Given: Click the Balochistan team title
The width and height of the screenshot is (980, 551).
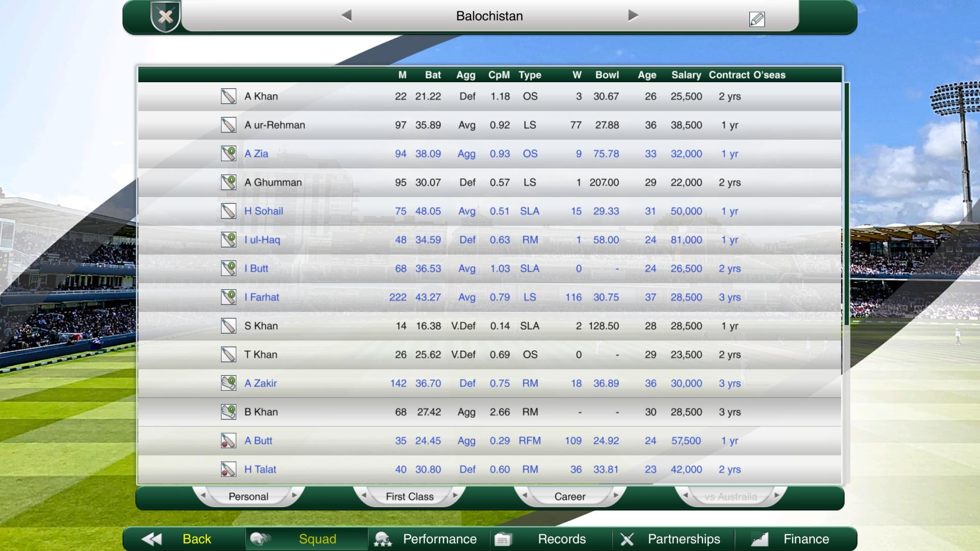Looking at the screenshot, I should point(489,16).
